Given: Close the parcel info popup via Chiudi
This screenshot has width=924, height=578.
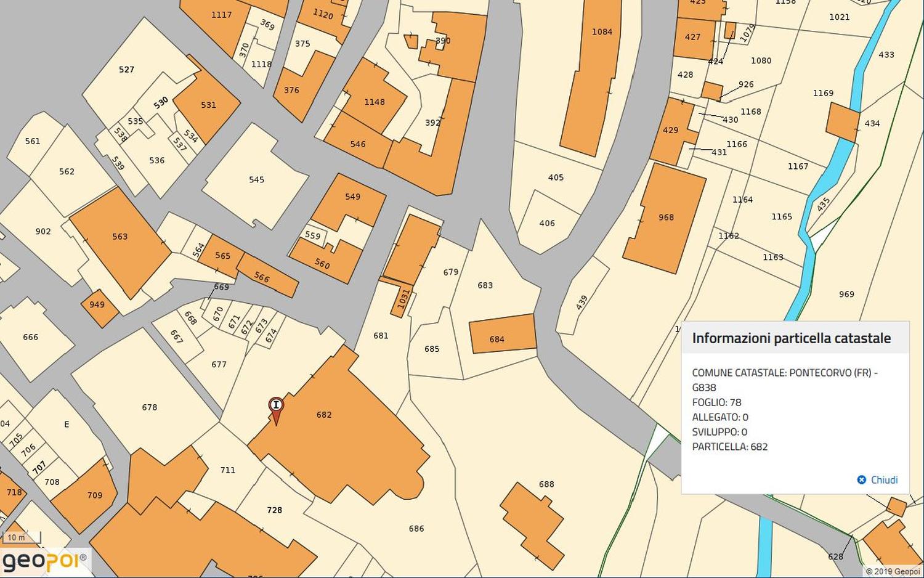Looking at the screenshot, I should 878,480.
